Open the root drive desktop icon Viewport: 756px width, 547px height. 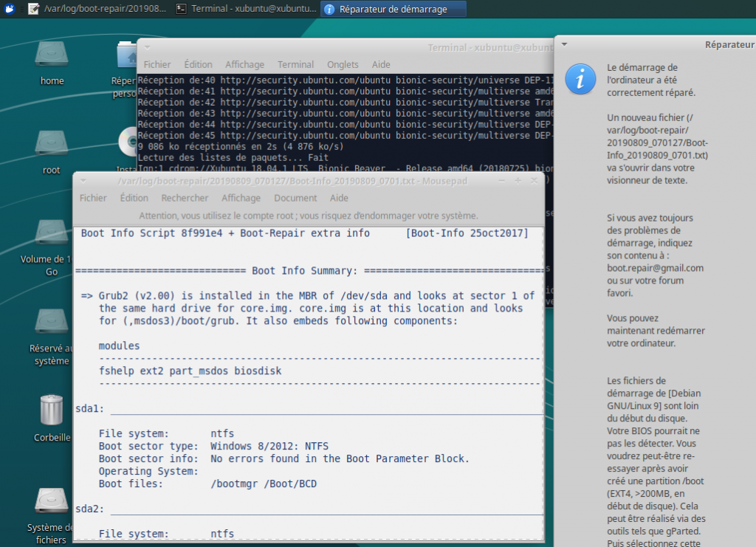52,145
